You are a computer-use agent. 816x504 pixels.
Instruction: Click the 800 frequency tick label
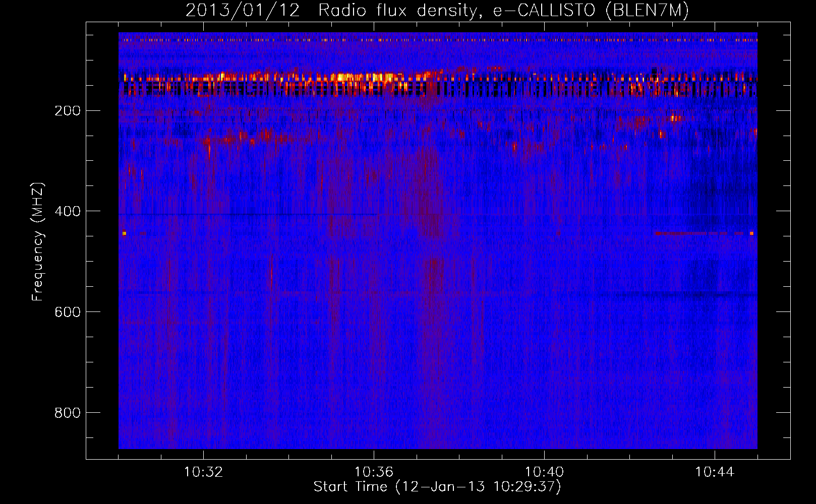coord(67,413)
